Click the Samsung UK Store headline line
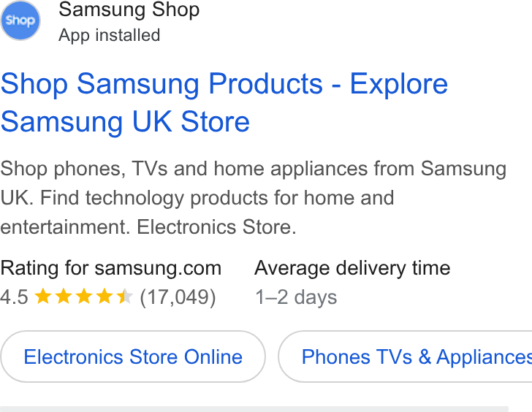 click(x=125, y=122)
